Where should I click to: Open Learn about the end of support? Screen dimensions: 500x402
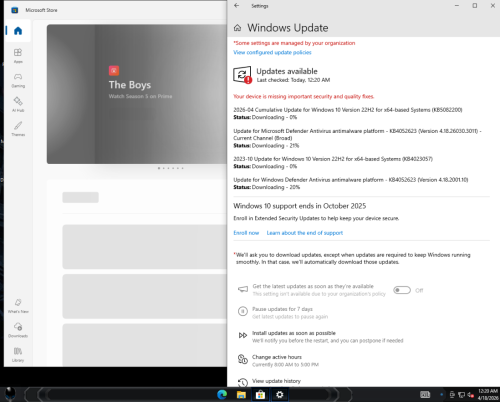coord(305,233)
